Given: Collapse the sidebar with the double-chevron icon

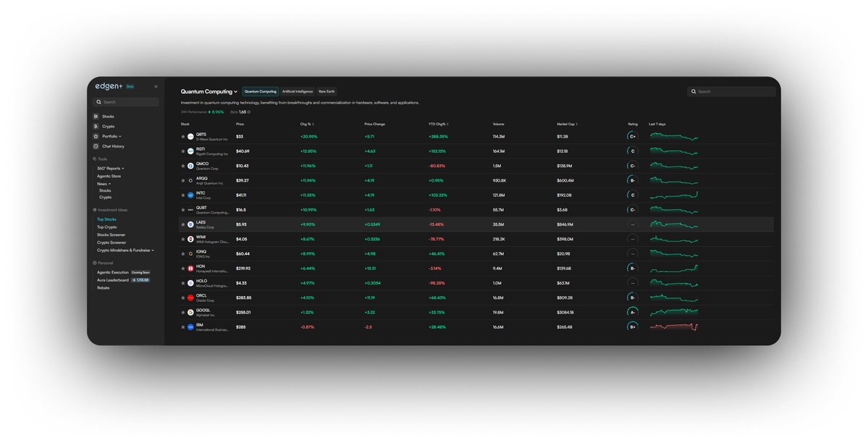Looking at the screenshot, I should (x=156, y=86).
